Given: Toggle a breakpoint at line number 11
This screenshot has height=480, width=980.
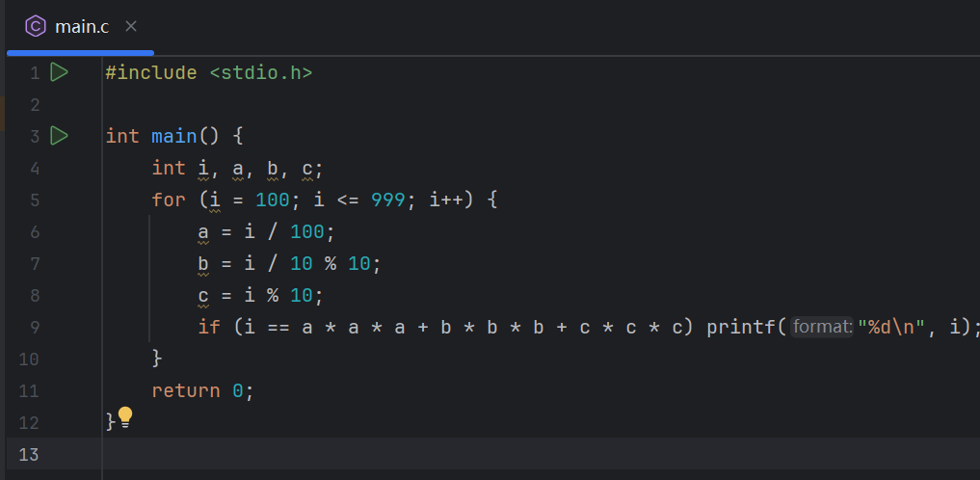Looking at the screenshot, I should pos(29,390).
